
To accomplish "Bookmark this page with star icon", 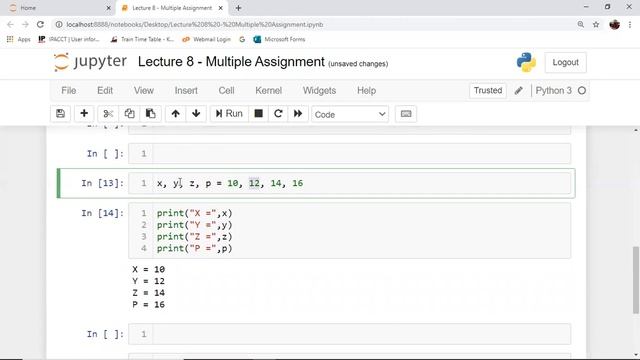I will 596,24.
